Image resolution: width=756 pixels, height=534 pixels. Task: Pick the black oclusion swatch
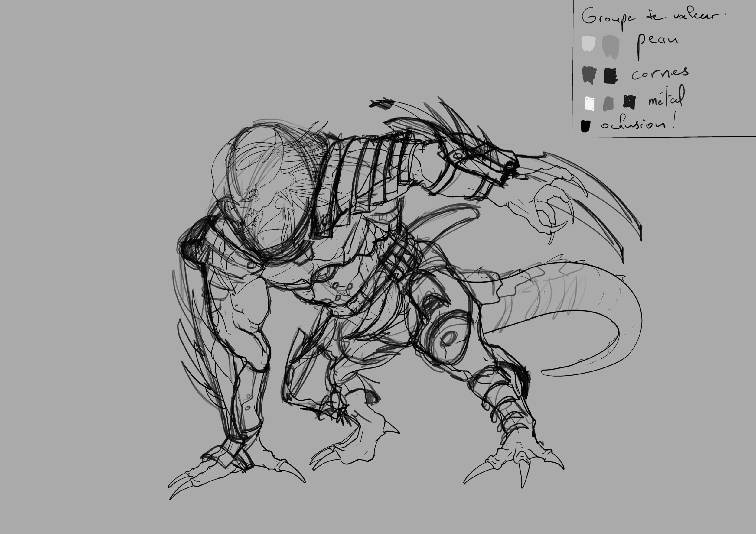585,126
